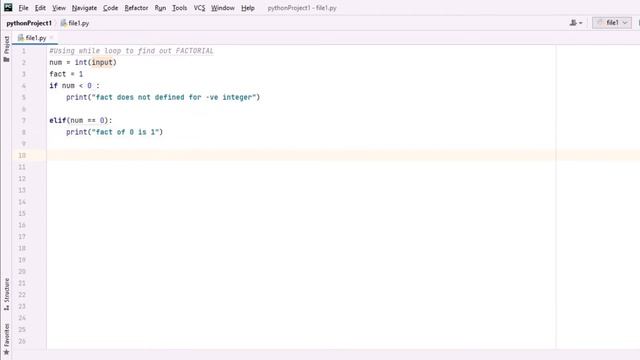
Task: Click the highlighted word input on line 2
Action: (102, 62)
